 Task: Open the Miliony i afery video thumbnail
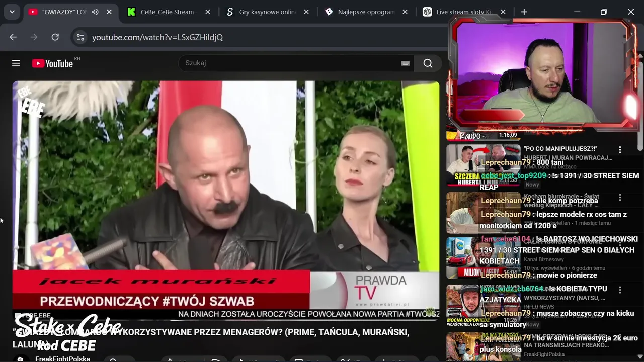coord(484,258)
